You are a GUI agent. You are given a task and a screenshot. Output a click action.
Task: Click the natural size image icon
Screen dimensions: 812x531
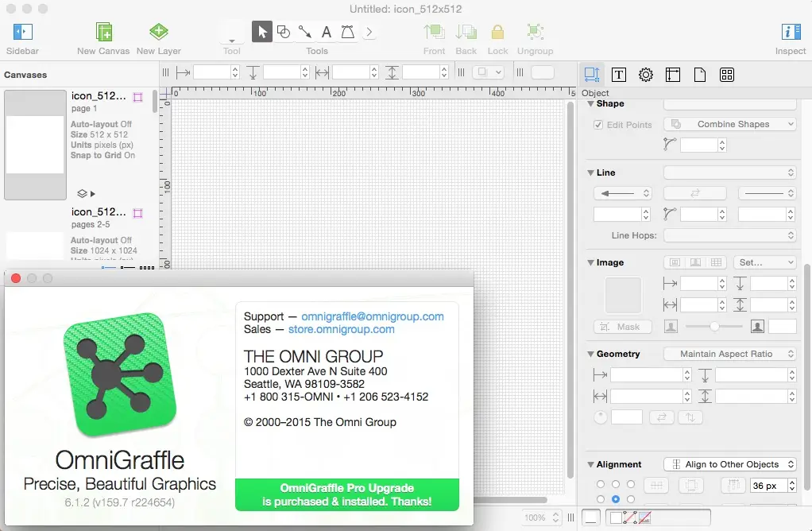pos(675,262)
